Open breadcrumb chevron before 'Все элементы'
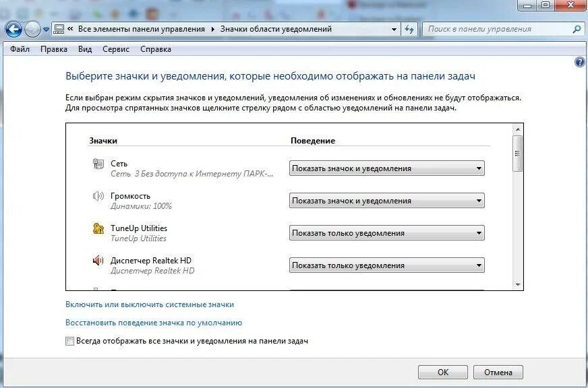The image size is (588, 388). (x=70, y=29)
